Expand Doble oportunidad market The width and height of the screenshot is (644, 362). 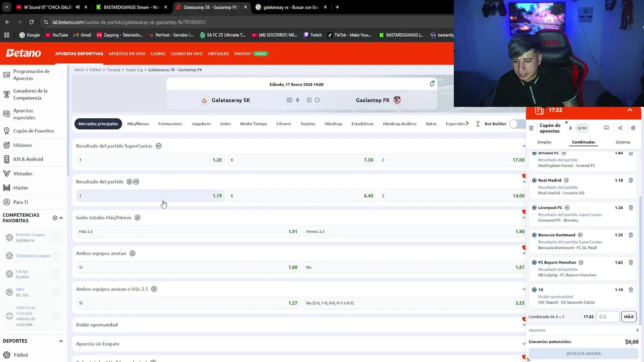pyautogui.click(x=524, y=325)
